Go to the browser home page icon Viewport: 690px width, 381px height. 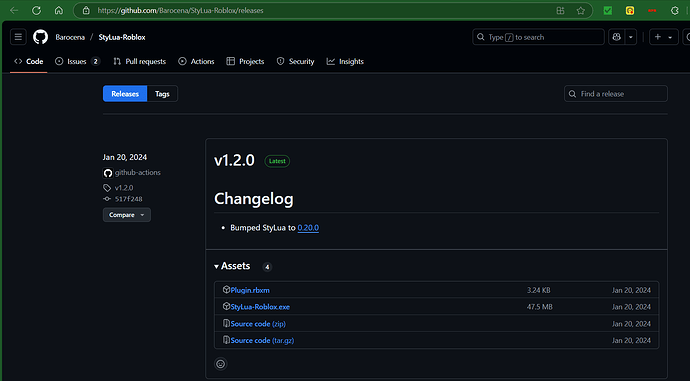[59, 11]
